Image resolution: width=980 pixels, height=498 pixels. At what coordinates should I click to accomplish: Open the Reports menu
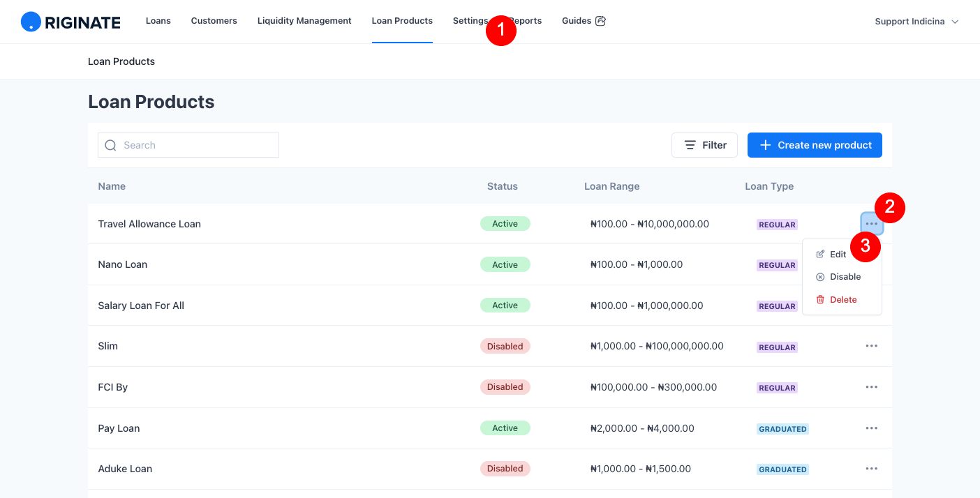pyautogui.click(x=526, y=21)
